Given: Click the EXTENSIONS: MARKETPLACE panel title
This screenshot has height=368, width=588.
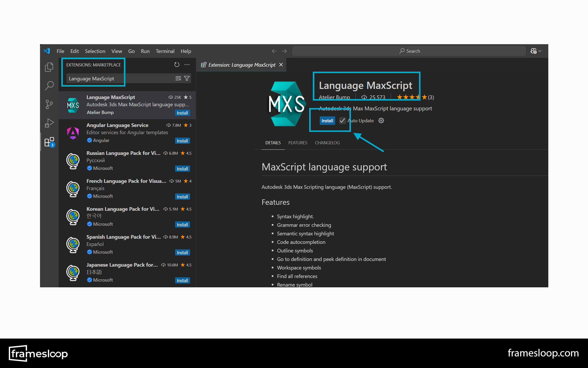Looking at the screenshot, I should pyautogui.click(x=93, y=65).
